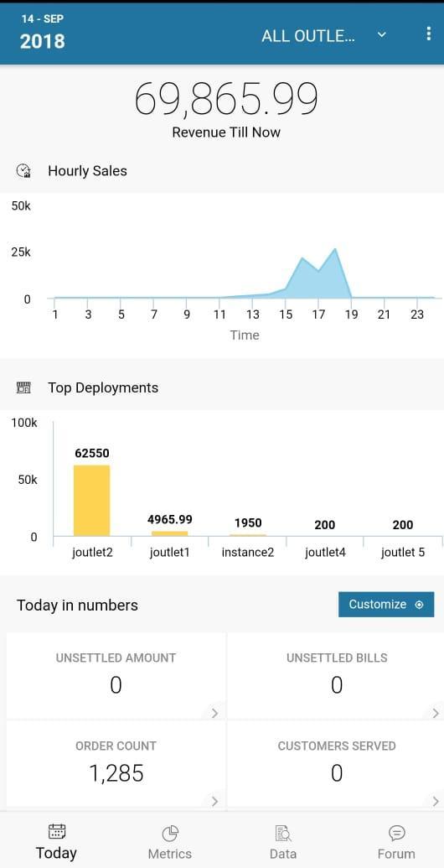Tap the hourly sales peak at 18

335,249
